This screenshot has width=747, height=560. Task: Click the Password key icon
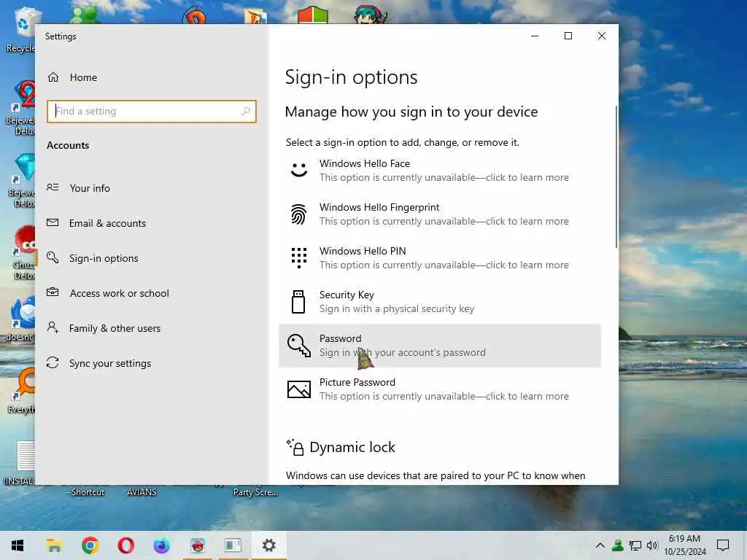(x=298, y=346)
